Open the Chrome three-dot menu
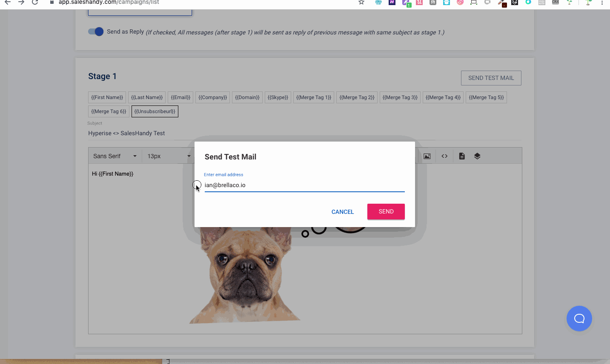 [x=602, y=2]
